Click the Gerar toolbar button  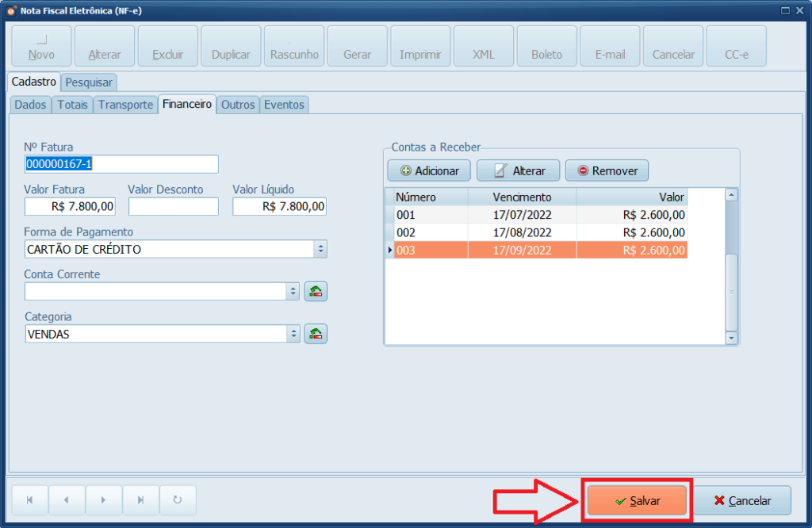click(x=358, y=46)
